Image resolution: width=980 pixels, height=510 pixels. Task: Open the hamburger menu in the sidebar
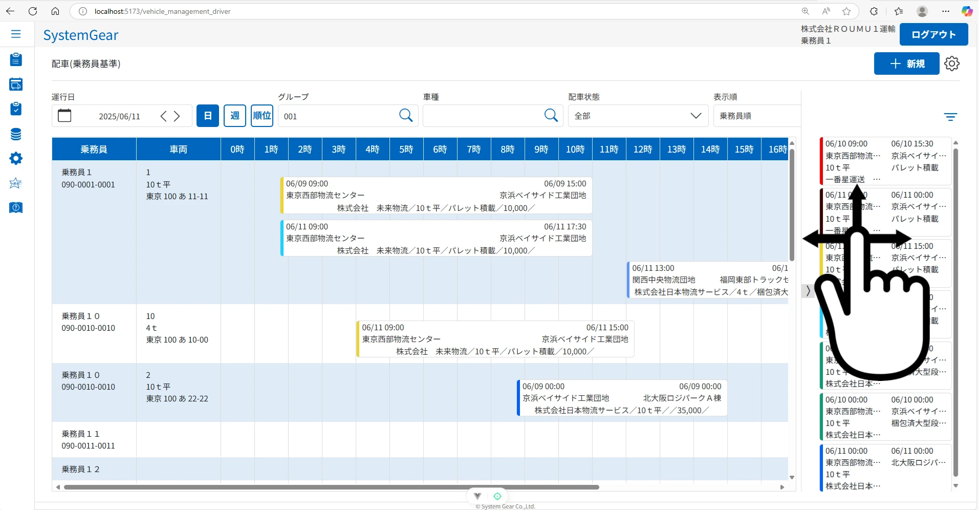pyautogui.click(x=16, y=34)
